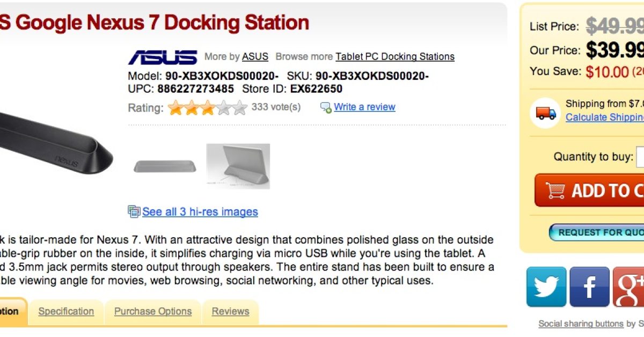Screen dimensions: 644x337
Task: Open the Write a review link
Action: (364, 107)
